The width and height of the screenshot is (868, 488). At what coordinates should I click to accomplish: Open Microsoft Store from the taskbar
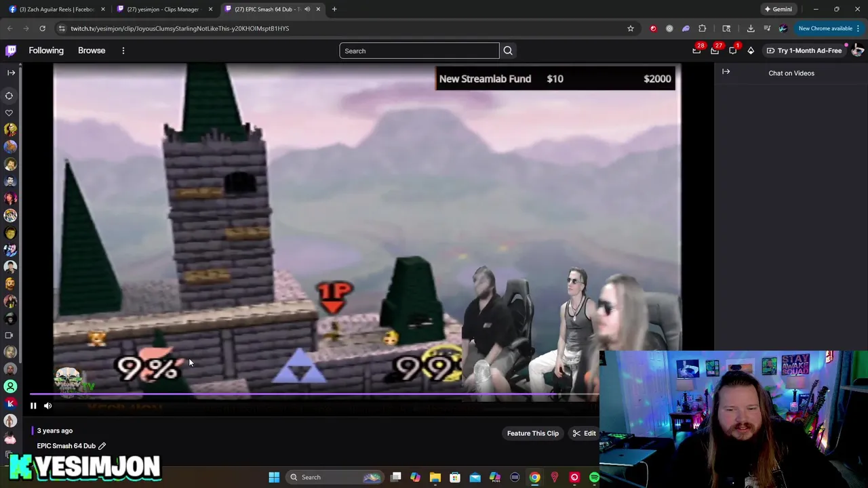coord(455,477)
